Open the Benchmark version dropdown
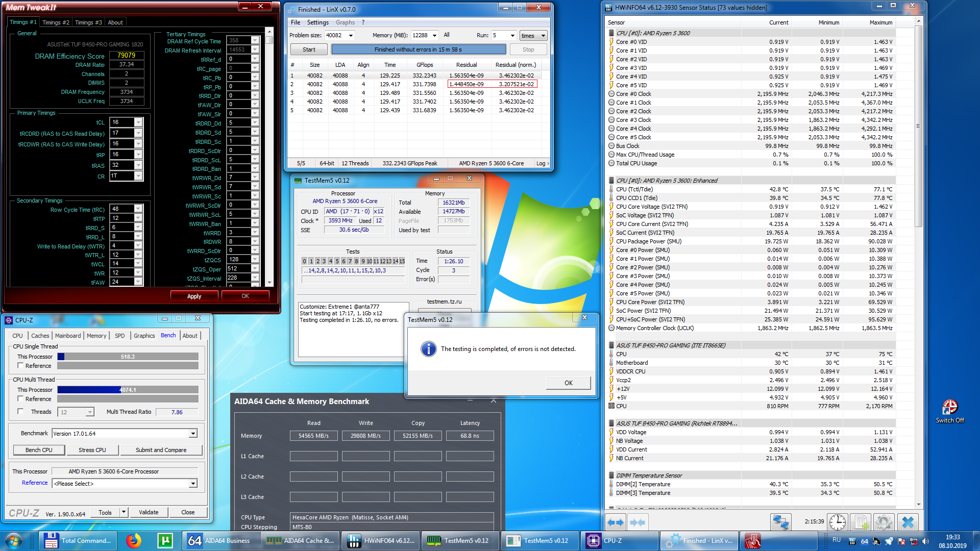Image resolution: width=980 pixels, height=551 pixels. coord(193,433)
